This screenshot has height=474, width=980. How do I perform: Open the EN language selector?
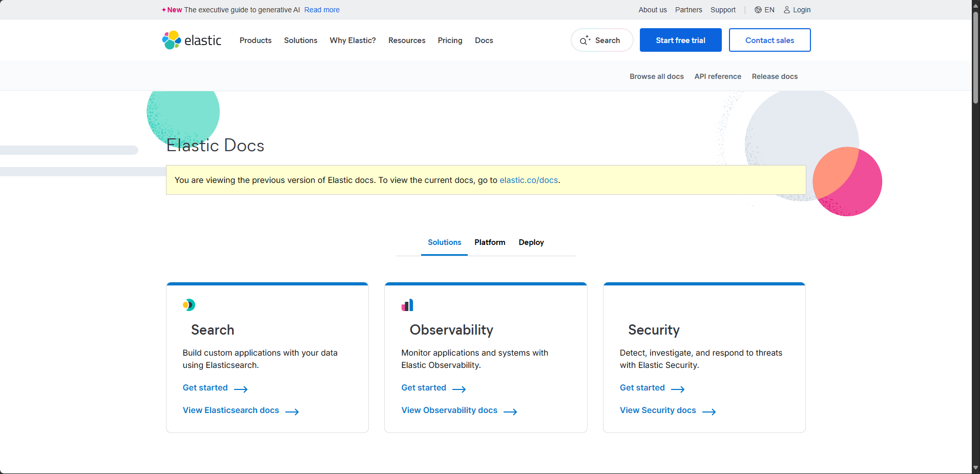click(x=769, y=10)
